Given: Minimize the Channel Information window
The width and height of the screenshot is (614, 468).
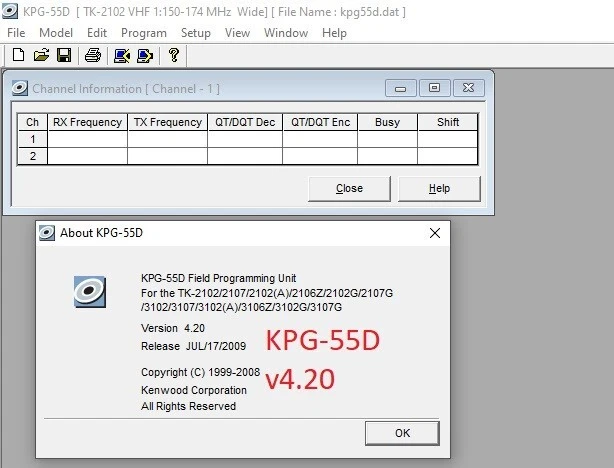Looking at the screenshot, I should coord(401,88).
